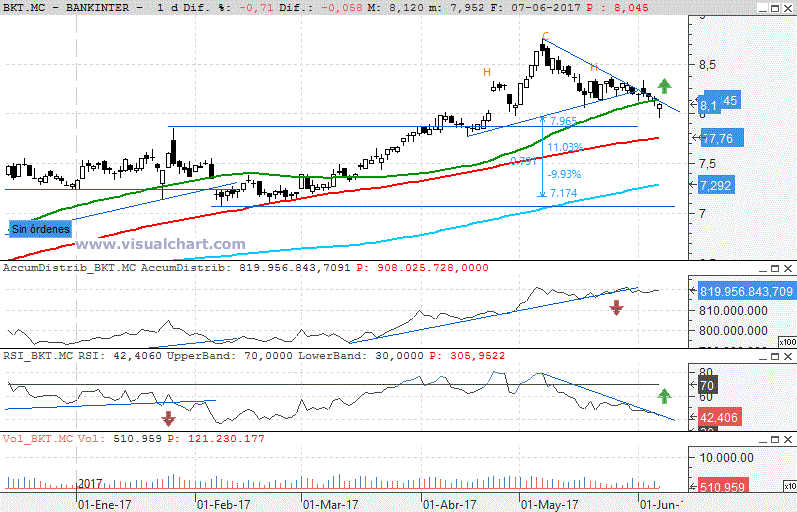Click the 7,5 price axis label

point(707,164)
